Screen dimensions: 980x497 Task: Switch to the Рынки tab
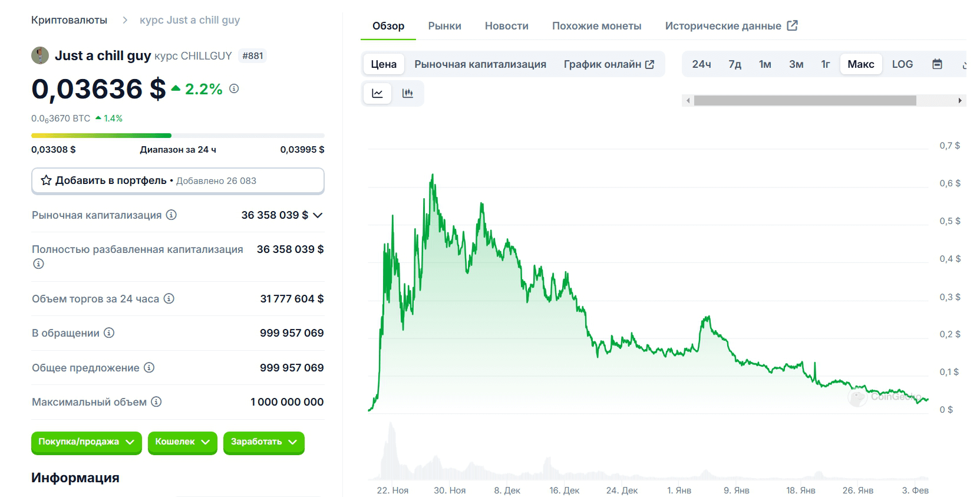(445, 26)
